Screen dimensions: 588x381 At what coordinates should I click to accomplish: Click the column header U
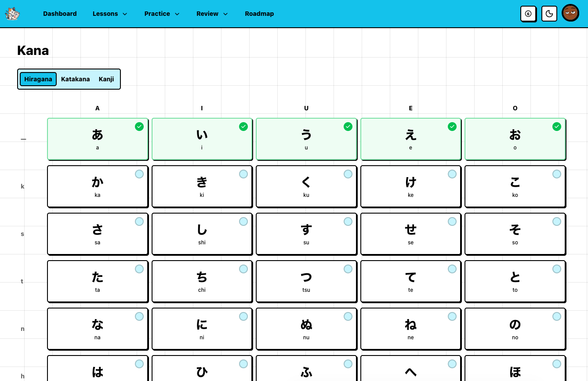pyautogui.click(x=306, y=108)
